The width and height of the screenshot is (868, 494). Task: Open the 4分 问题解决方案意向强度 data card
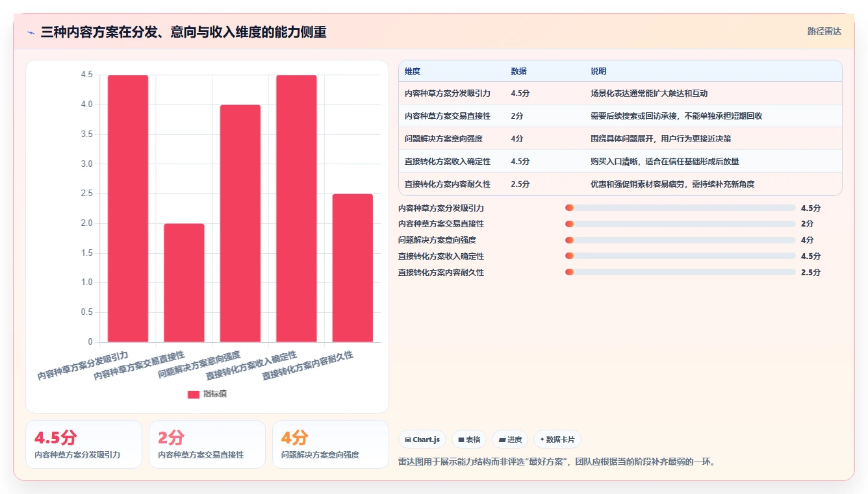[331, 444]
